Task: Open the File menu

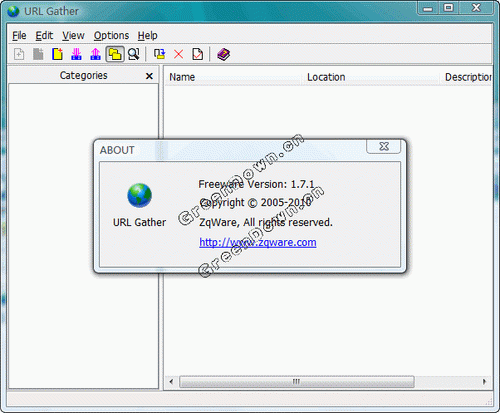Action: click(x=19, y=35)
